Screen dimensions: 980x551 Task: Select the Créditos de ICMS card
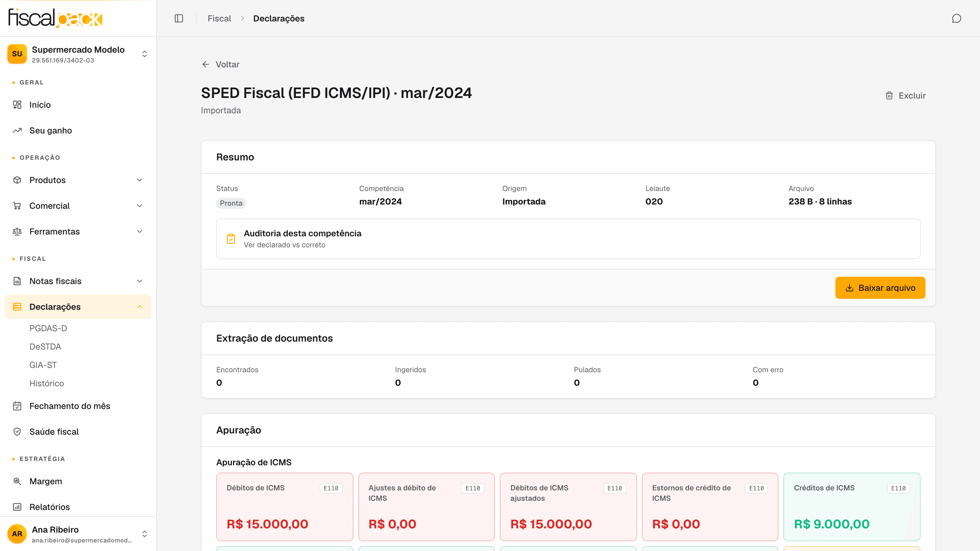pyautogui.click(x=852, y=507)
